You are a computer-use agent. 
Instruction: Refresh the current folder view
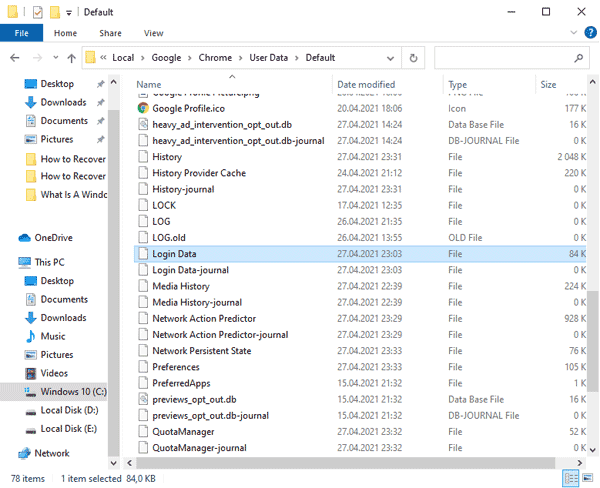click(x=413, y=58)
